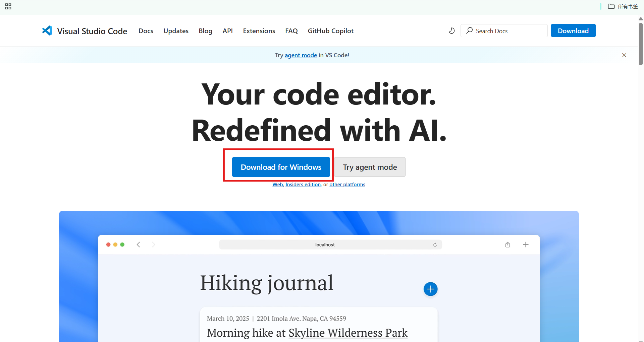Click the Search Docs input field
The width and height of the screenshot is (644, 342).
click(x=504, y=31)
